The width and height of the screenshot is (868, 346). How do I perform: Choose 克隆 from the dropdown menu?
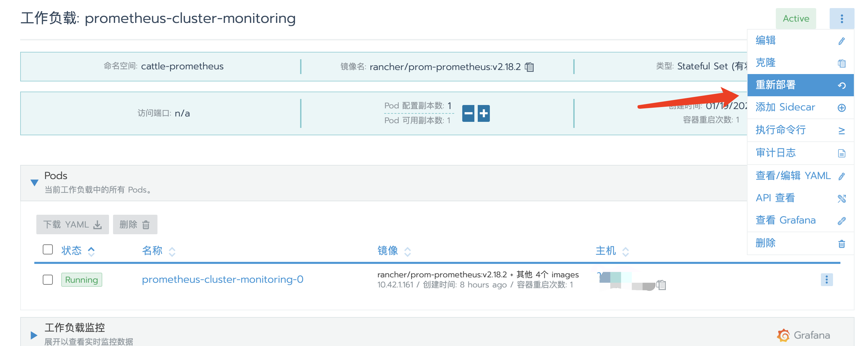(x=800, y=63)
